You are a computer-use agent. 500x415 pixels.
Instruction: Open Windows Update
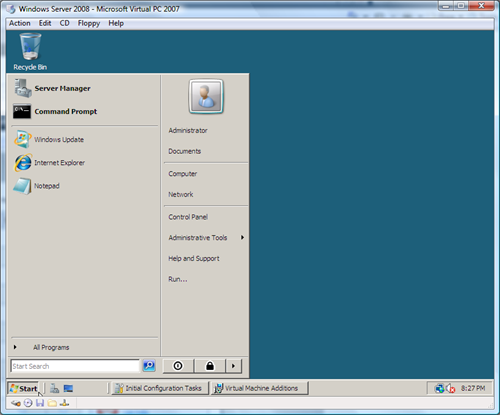coord(49,139)
